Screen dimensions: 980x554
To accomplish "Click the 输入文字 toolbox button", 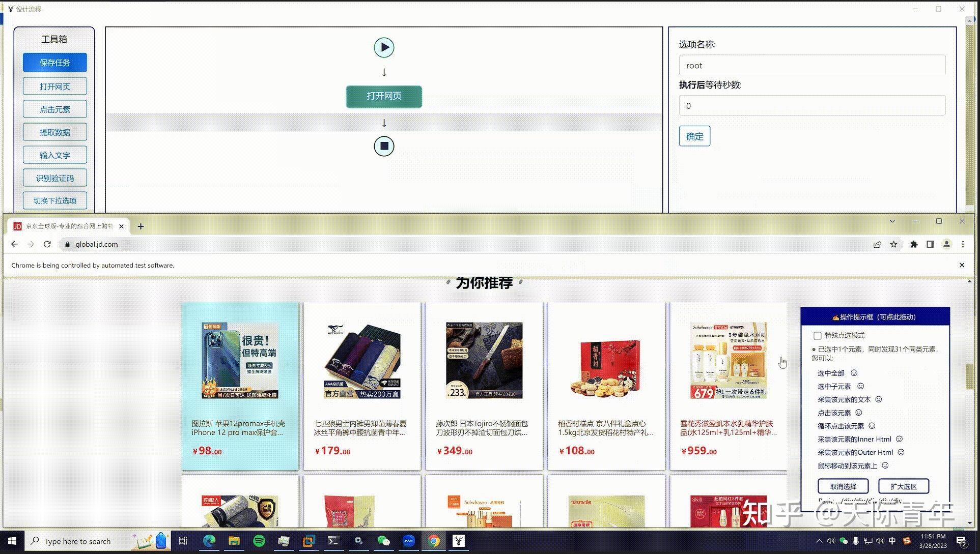I will click(x=55, y=155).
